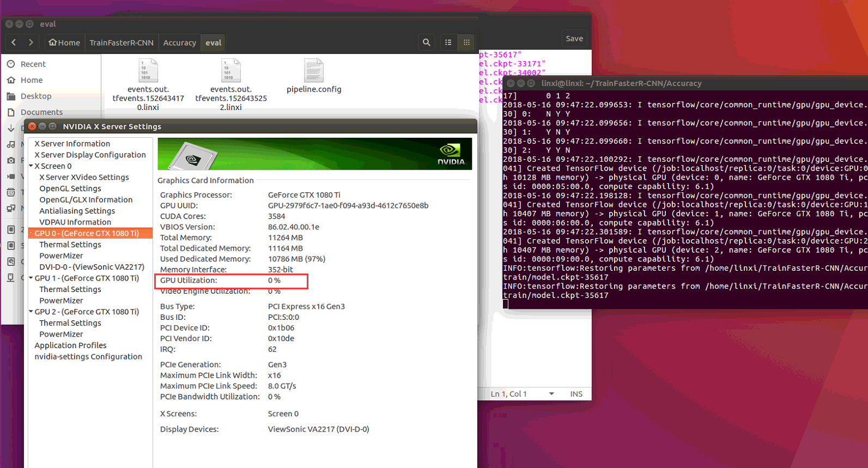Screen dimensions: 868x468
Task: Open PowerMizer under GPU 1
Action: (x=61, y=300)
